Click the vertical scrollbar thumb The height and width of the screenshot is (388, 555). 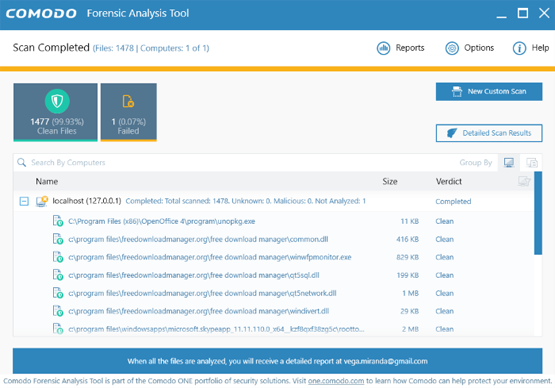tap(538, 213)
